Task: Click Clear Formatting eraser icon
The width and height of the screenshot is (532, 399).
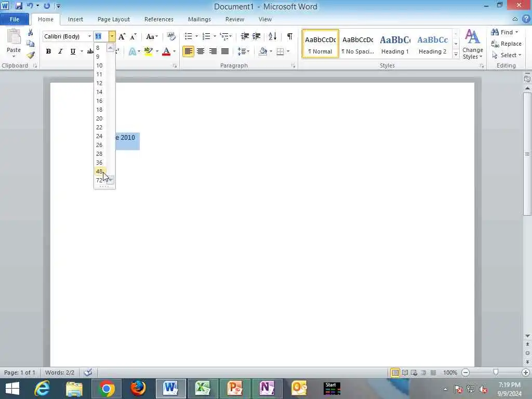Action: 171,36
